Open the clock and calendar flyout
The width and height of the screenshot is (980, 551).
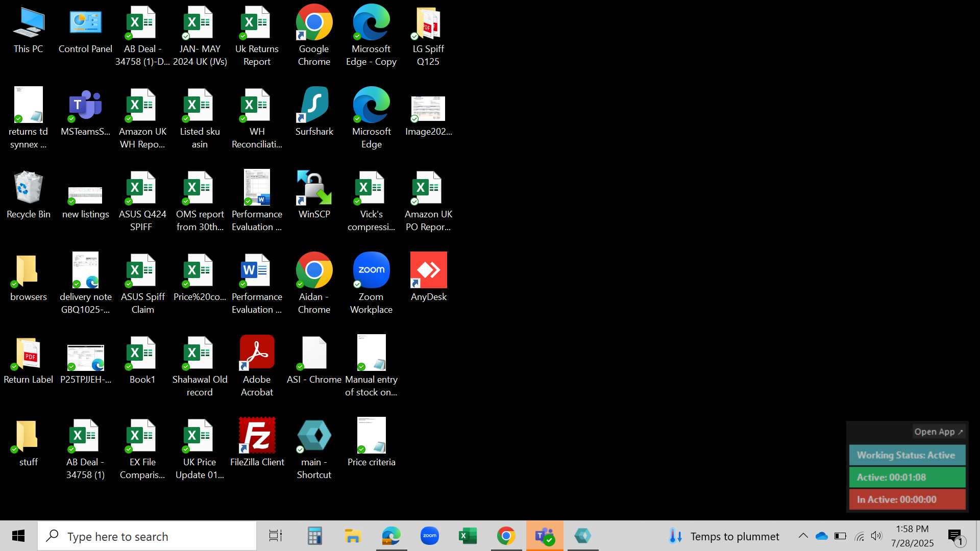coord(912,536)
